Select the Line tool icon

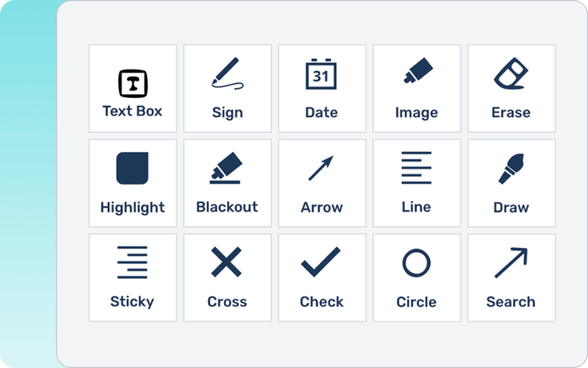[416, 168]
